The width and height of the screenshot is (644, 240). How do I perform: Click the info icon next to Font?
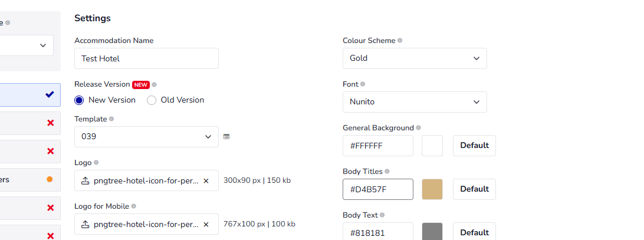coord(363,84)
